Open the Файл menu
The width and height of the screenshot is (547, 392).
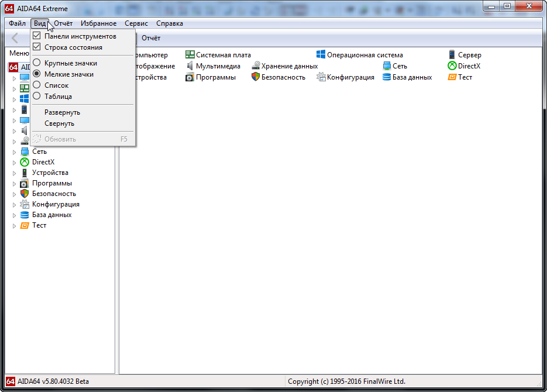click(17, 23)
